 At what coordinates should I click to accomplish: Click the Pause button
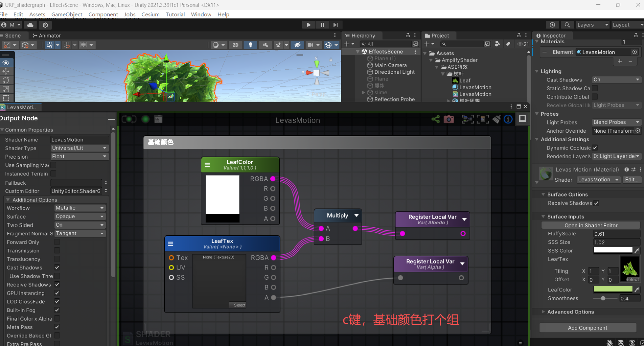pyautogui.click(x=322, y=25)
